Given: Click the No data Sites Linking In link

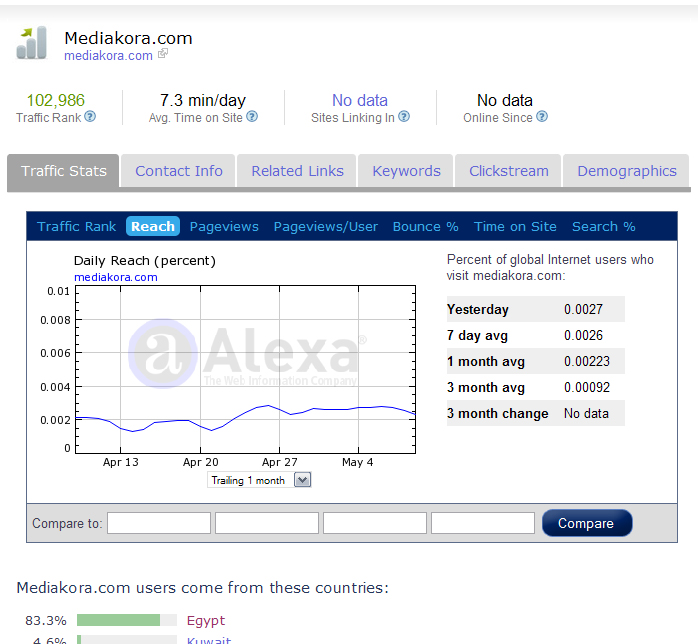Looking at the screenshot, I should [x=359, y=100].
